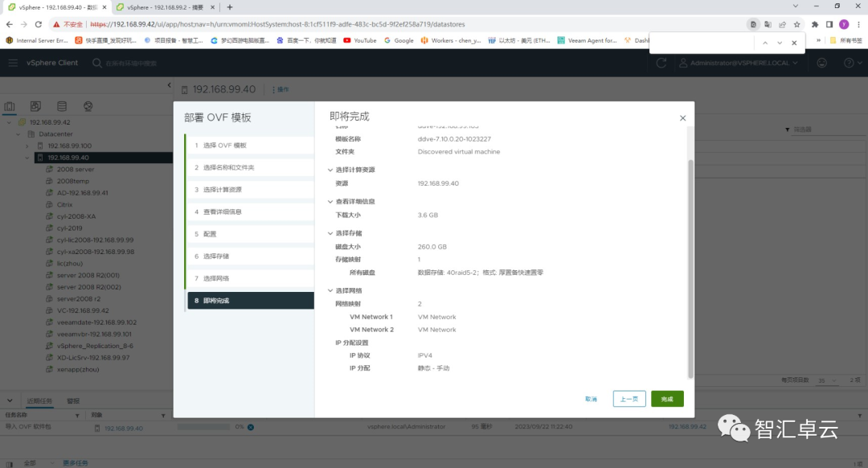Collapse the 192.168.99.40 host node
This screenshot has height=468, width=868.
tap(27, 158)
